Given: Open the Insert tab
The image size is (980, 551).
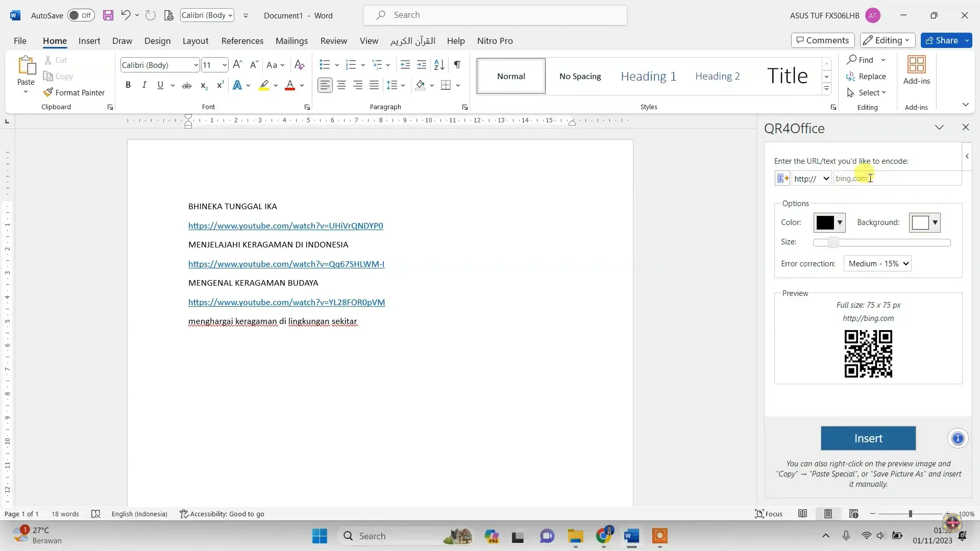Looking at the screenshot, I should click(89, 41).
